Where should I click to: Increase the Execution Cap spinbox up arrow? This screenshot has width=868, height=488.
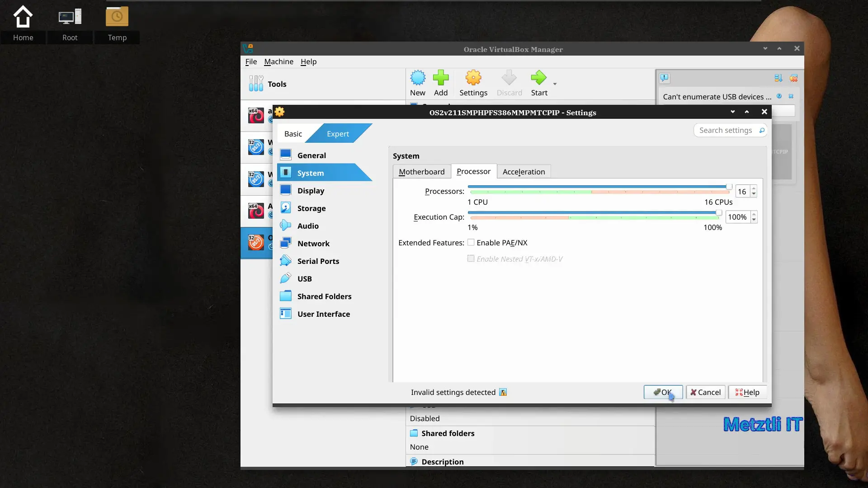(754, 214)
